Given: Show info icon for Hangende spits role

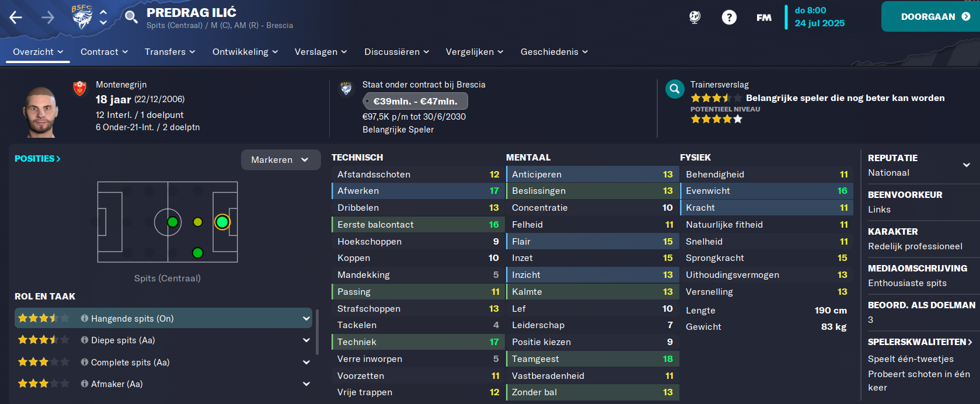Looking at the screenshot, I should [85, 318].
